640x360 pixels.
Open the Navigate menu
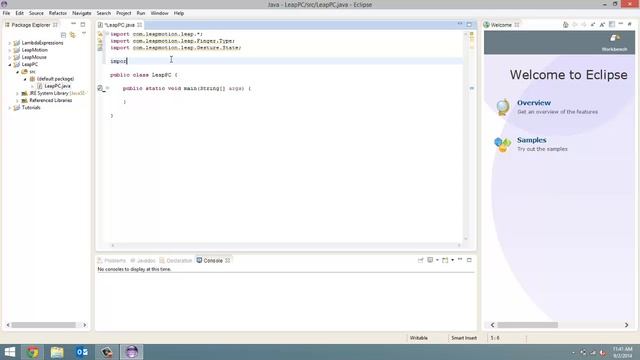(x=82, y=13)
